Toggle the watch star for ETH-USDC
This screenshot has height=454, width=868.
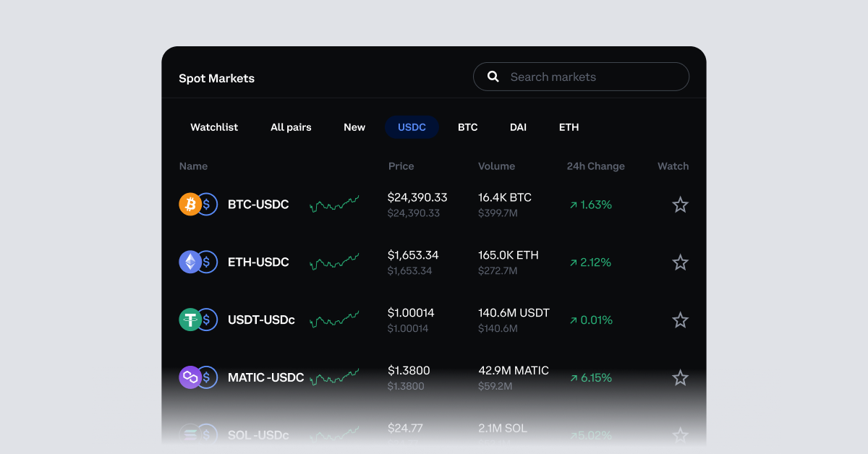pyautogui.click(x=680, y=262)
